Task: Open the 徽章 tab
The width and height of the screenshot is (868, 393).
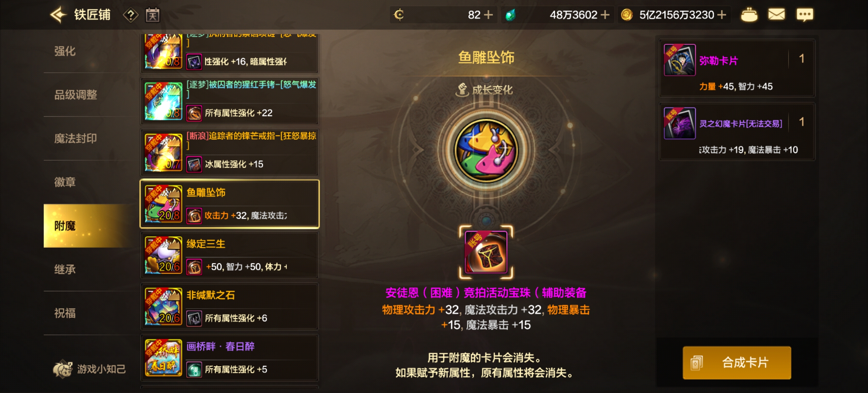Action: [65, 182]
